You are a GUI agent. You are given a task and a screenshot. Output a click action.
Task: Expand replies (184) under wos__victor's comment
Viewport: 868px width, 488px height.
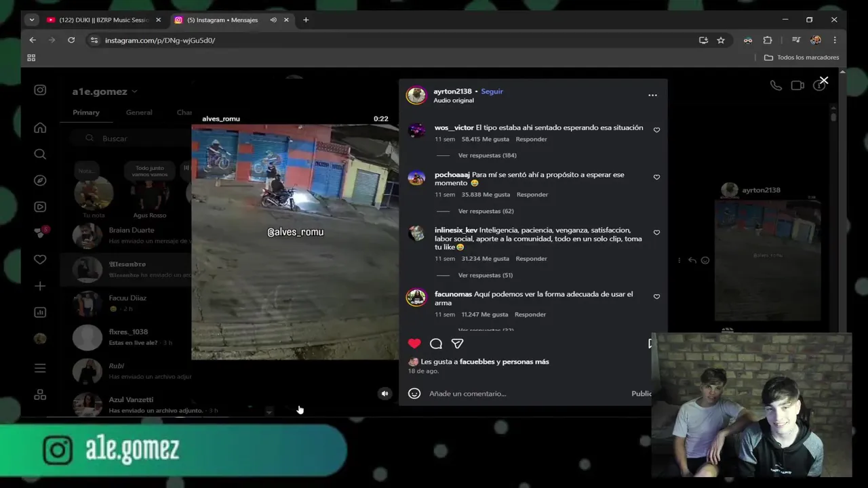click(x=487, y=155)
